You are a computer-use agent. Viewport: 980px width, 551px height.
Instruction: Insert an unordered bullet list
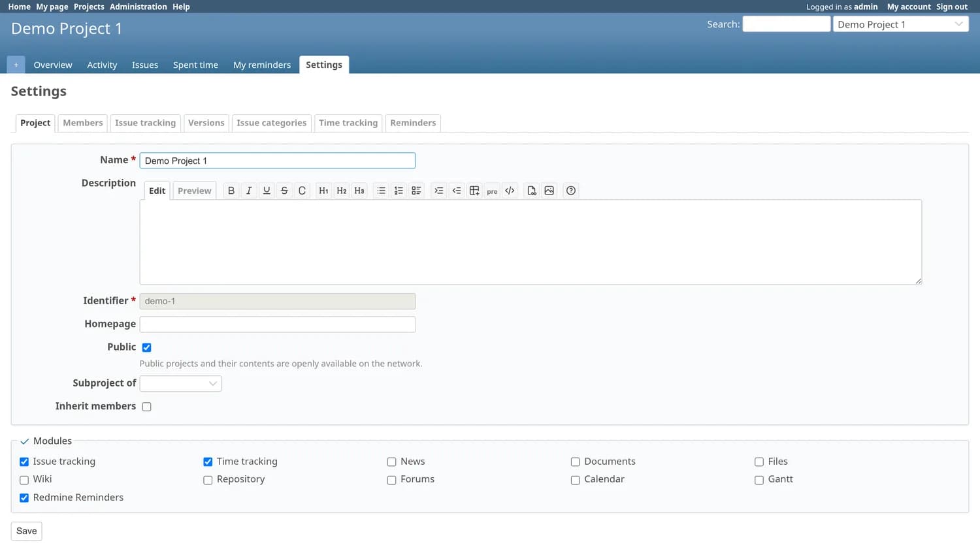tap(381, 191)
